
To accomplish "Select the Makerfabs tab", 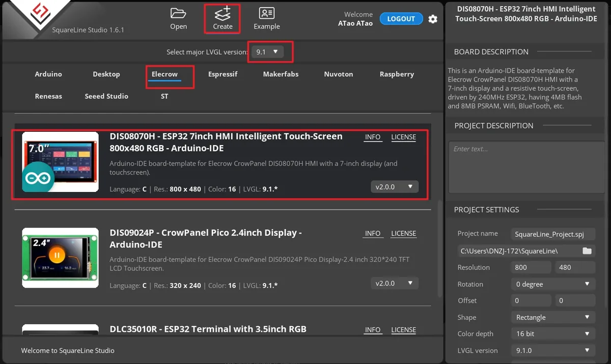I will pos(281,74).
